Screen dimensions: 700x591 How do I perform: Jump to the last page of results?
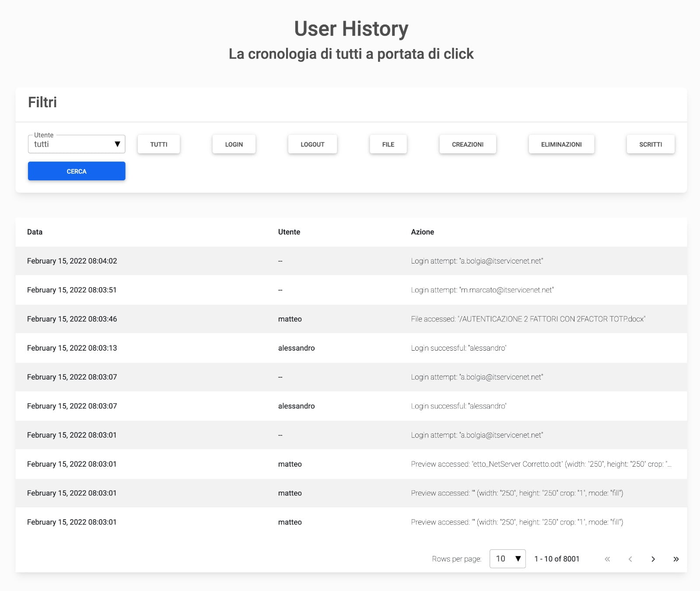coord(676,559)
